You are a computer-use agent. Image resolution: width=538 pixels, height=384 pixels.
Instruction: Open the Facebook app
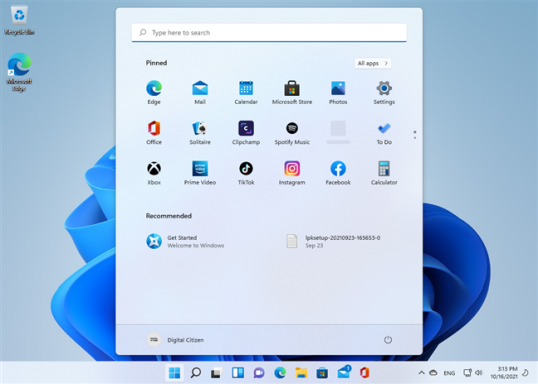(338, 173)
